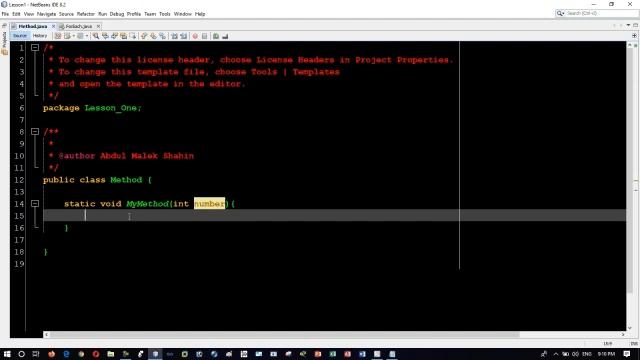Screen dimensions: 640x360
Task: Click the Windows Start button
Action: coord(7,354)
